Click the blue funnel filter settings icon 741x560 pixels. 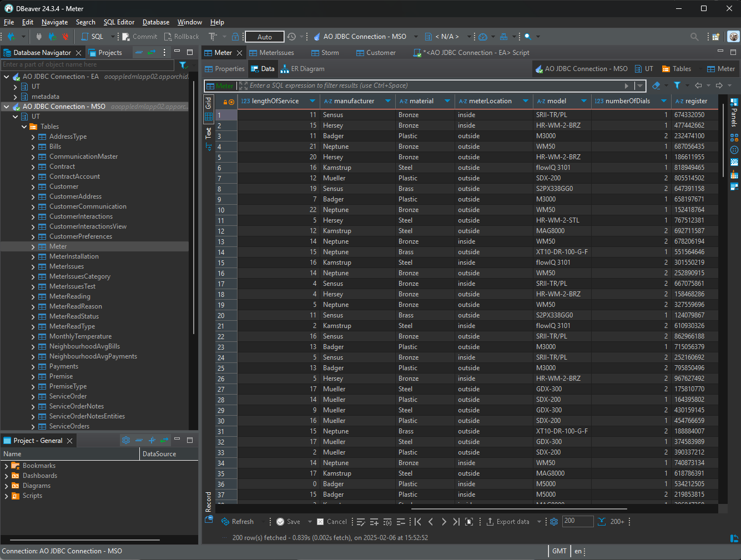(x=677, y=85)
